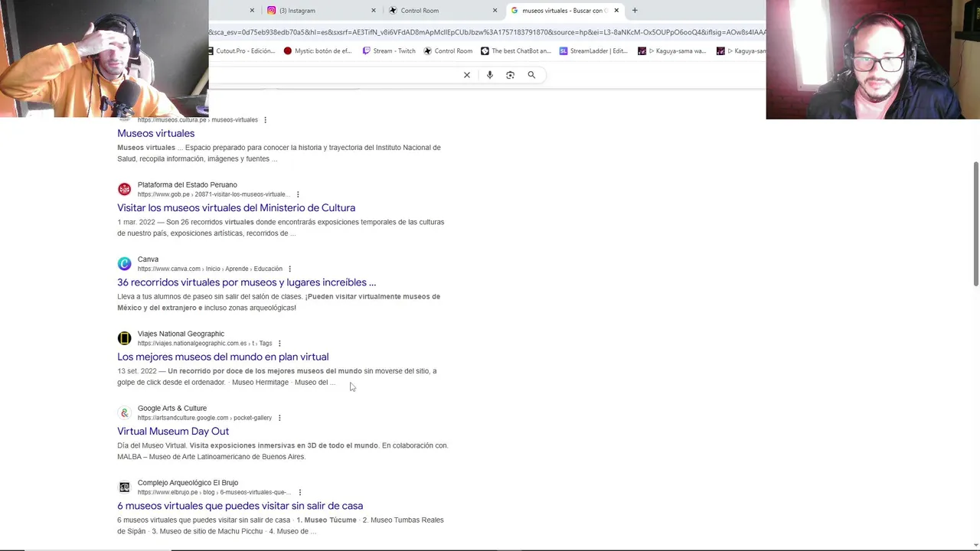980x551 pixels.
Task: Click Viajes National Geographic site name
Action: (181, 334)
